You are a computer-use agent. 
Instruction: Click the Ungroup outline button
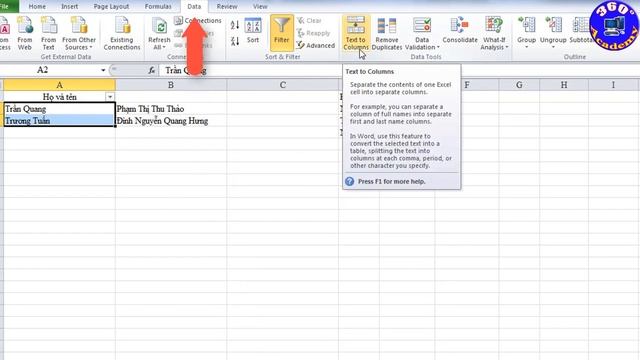553,31
